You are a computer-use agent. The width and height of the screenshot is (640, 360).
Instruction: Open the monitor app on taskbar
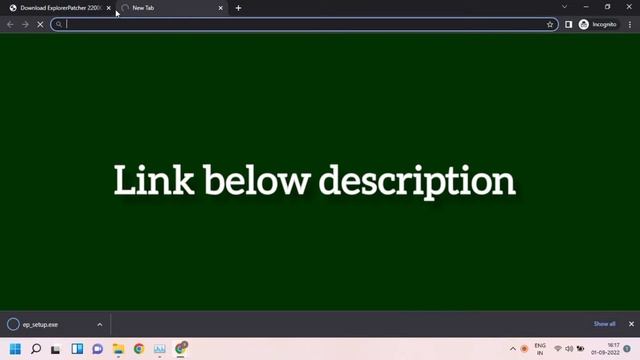(160, 349)
